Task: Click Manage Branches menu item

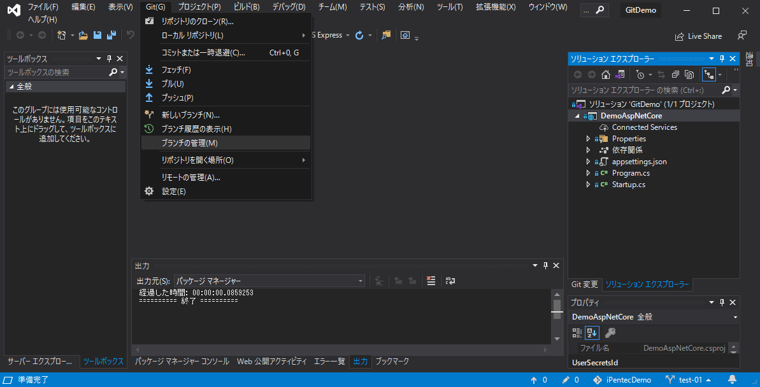Action: pyautogui.click(x=226, y=143)
